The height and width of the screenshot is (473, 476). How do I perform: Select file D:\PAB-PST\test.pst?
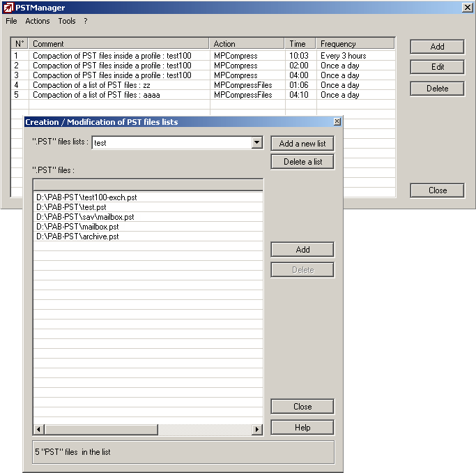[x=148, y=207]
